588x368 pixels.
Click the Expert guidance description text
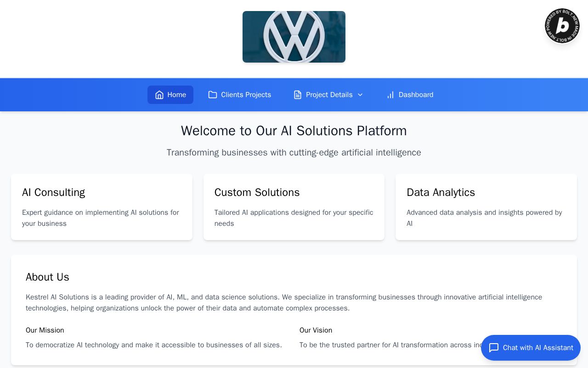coord(101,218)
